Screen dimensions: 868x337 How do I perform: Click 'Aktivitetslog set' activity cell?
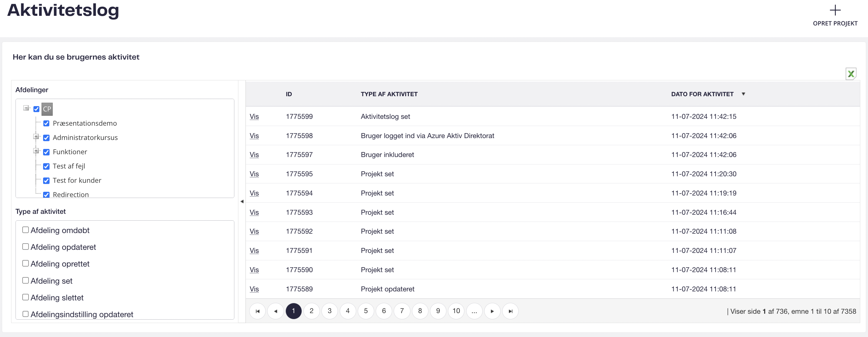tap(385, 117)
